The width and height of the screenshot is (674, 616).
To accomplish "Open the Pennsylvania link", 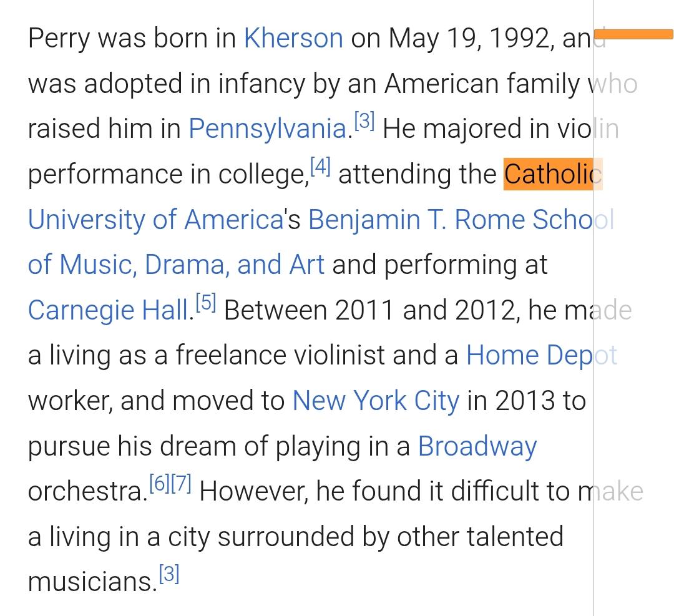I will point(267,129).
